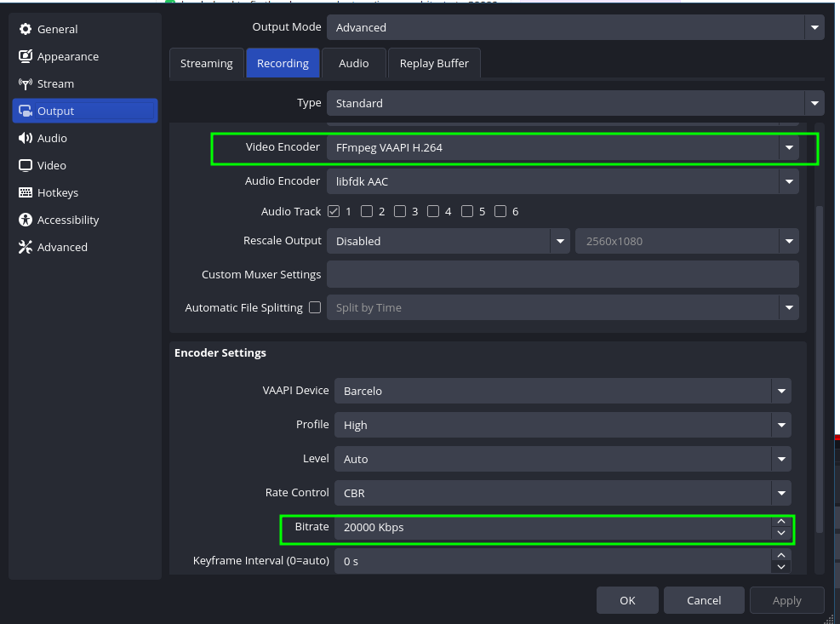840x624 pixels.
Task: Open the Video Encoder dropdown
Action: tap(563, 147)
